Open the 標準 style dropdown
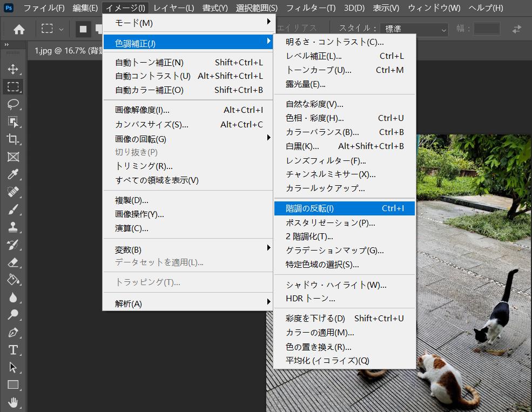 (x=413, y=29)
